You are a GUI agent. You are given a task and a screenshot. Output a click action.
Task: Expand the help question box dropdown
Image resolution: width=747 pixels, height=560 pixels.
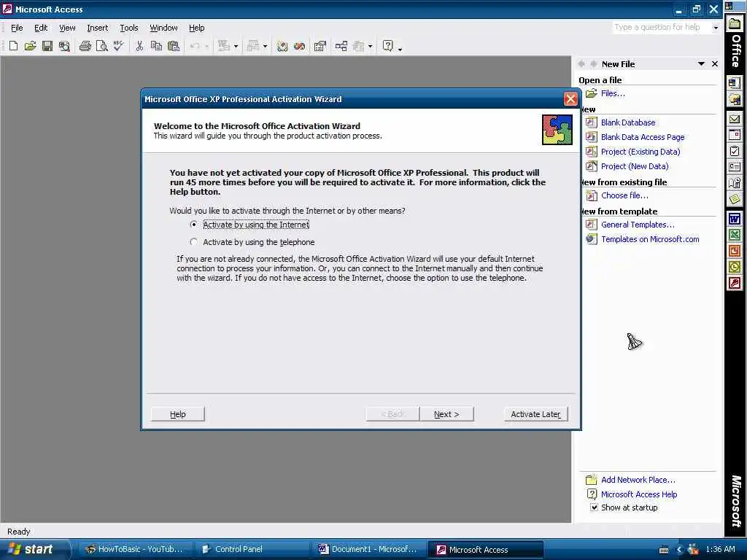click(716, 28)
